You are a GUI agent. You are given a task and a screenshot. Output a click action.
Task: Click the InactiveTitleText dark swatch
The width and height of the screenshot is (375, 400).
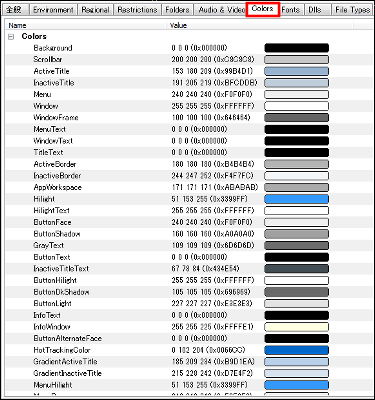tap(297, 269)
